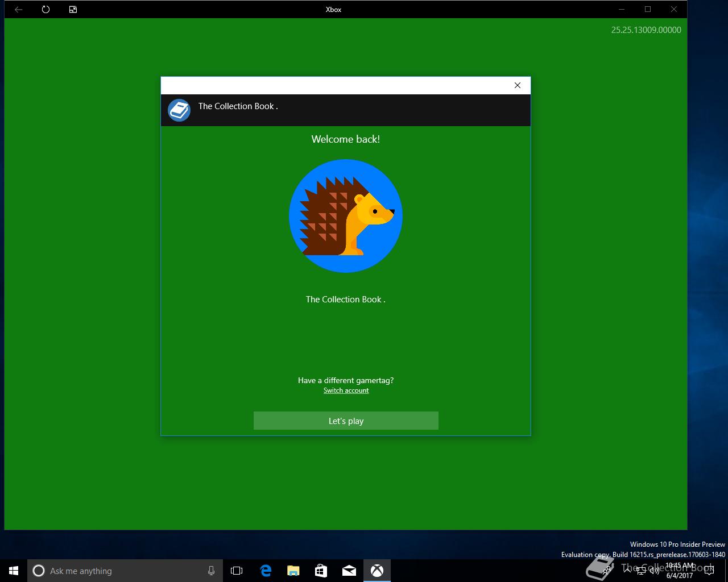This screenshot has width=728, height=582.
Task: Close the Welcome back sign-in dialog
Action: coord(518,85)
